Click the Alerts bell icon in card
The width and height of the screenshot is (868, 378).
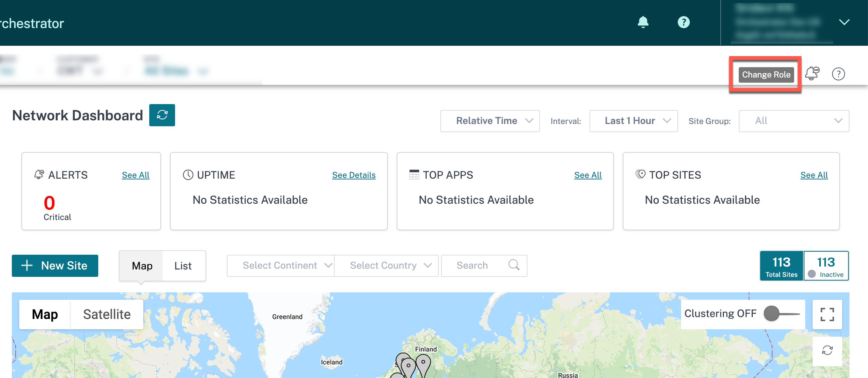pos(39,175)
